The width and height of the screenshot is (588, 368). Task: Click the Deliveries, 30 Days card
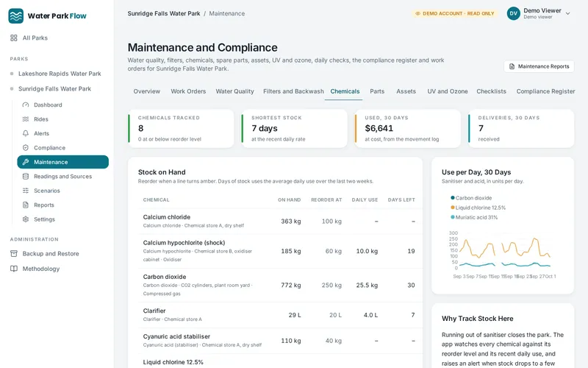pyautogui.click(x=521, y=128)
